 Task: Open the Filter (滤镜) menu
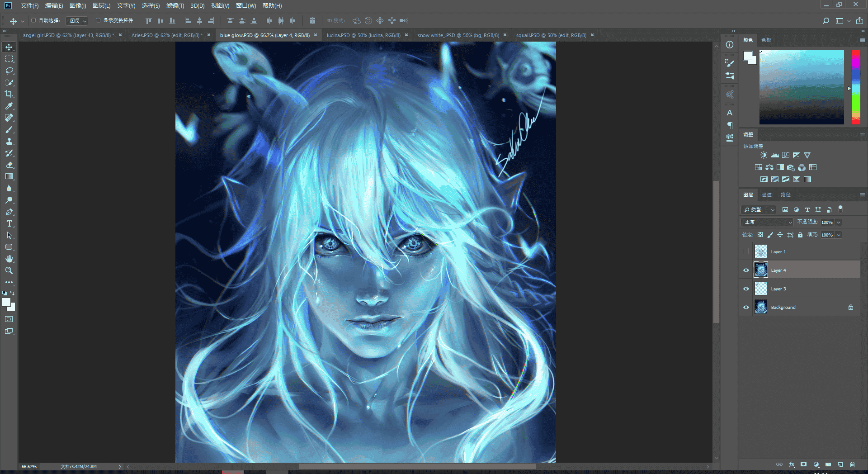(175, 5)
